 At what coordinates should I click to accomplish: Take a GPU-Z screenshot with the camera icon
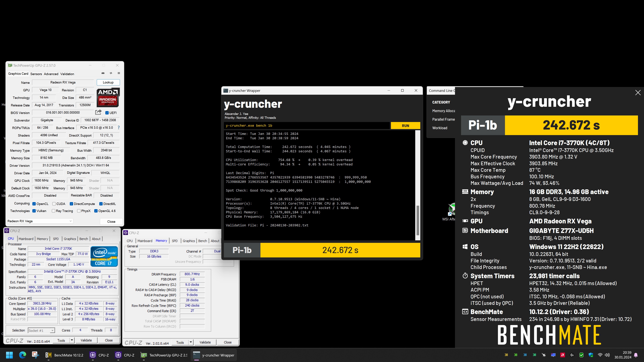click(103, 73)
